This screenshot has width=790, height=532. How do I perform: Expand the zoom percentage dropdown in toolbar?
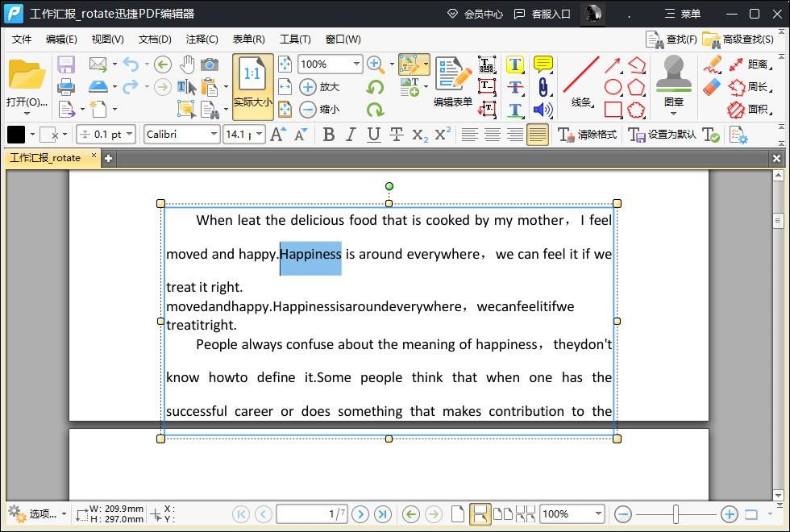tap(355, 64)
